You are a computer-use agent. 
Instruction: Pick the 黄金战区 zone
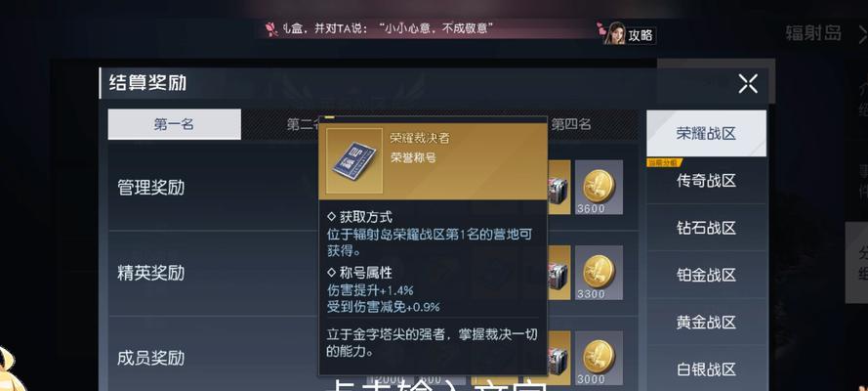(x=706, y=322)
